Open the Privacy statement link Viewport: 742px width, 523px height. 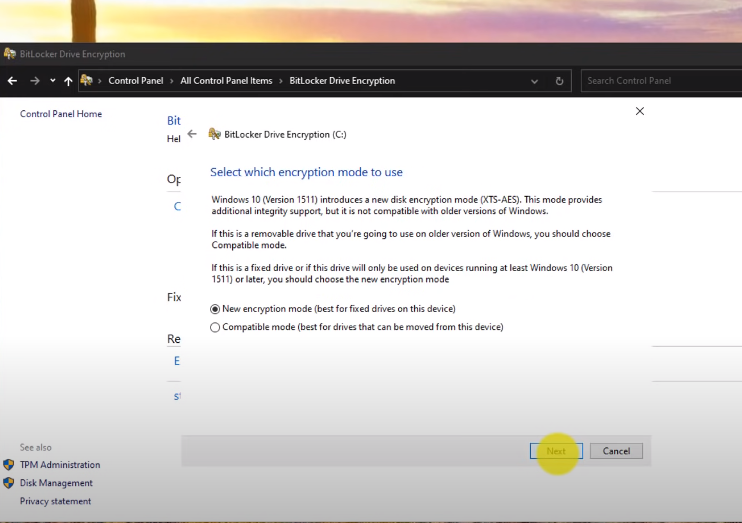55,501
